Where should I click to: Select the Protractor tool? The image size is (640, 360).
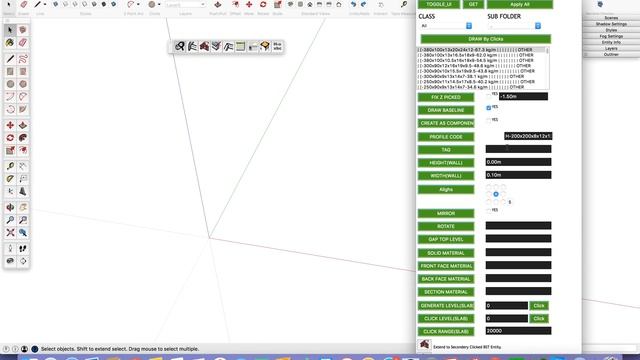tap(10, 179)
